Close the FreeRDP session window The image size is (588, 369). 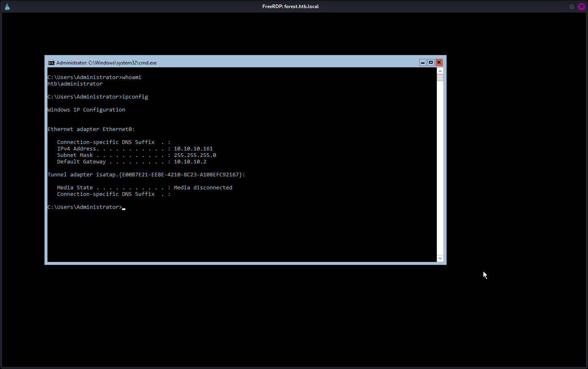(x=581, y=6)
